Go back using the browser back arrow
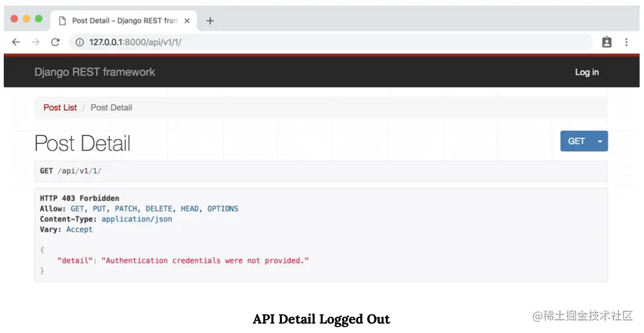This screenshot has height=333, width=644. click(16, 42)
